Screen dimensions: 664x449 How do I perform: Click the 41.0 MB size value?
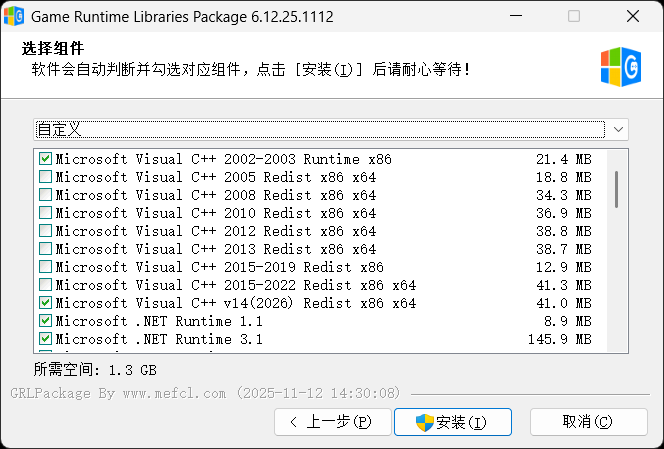click(564, 303)
